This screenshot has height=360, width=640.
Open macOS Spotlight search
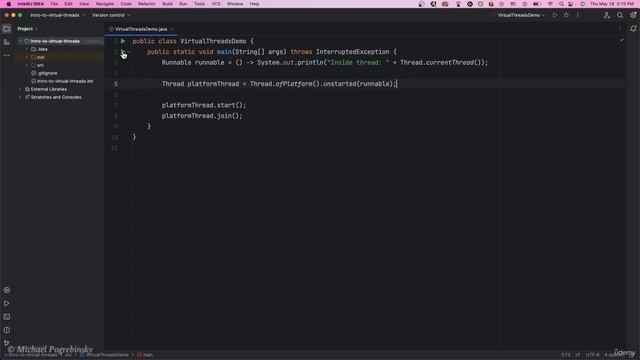tap(561, 4)
